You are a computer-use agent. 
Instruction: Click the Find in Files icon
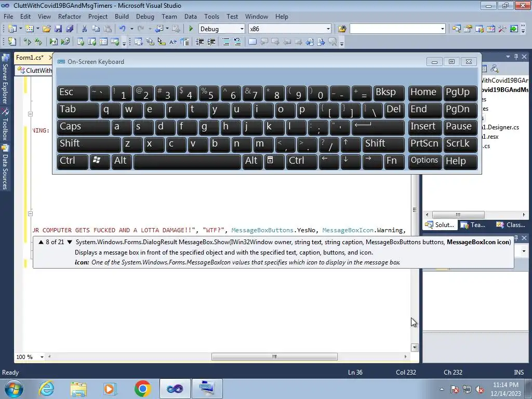342,29
